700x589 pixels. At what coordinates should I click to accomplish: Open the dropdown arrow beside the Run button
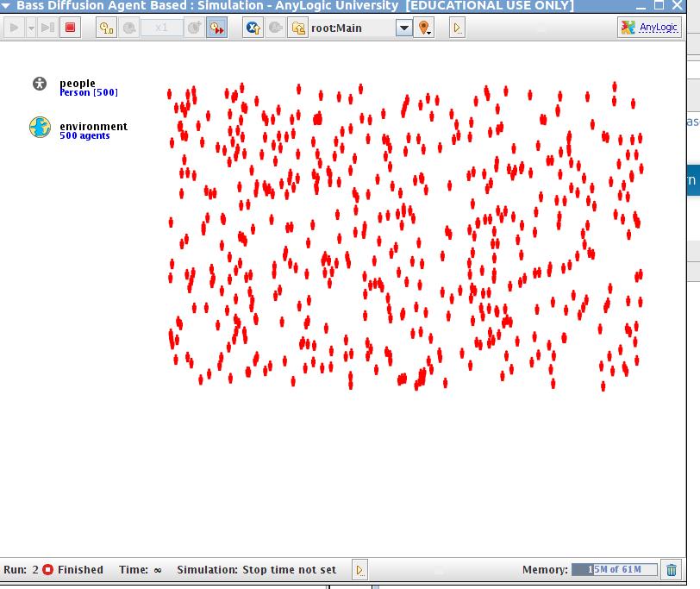pos(31,28)
